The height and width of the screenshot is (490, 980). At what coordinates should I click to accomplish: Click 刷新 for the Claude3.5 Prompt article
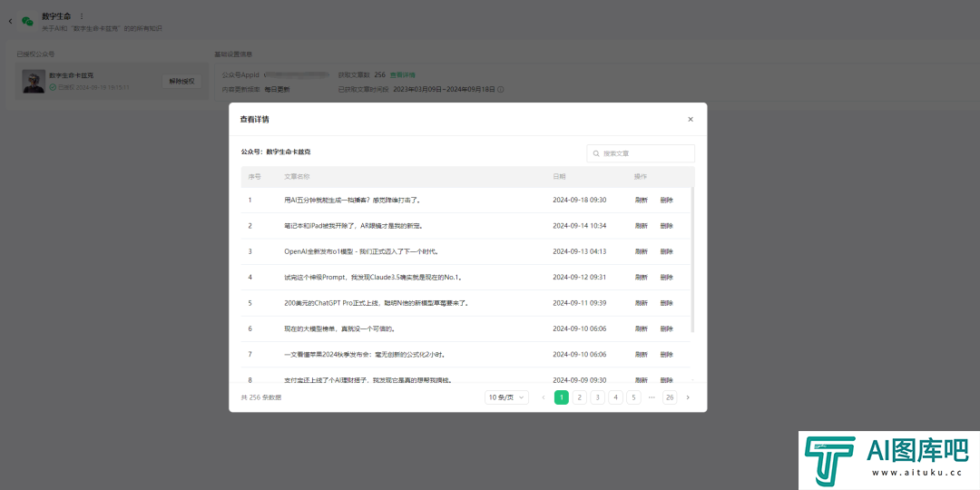(642, 277)
